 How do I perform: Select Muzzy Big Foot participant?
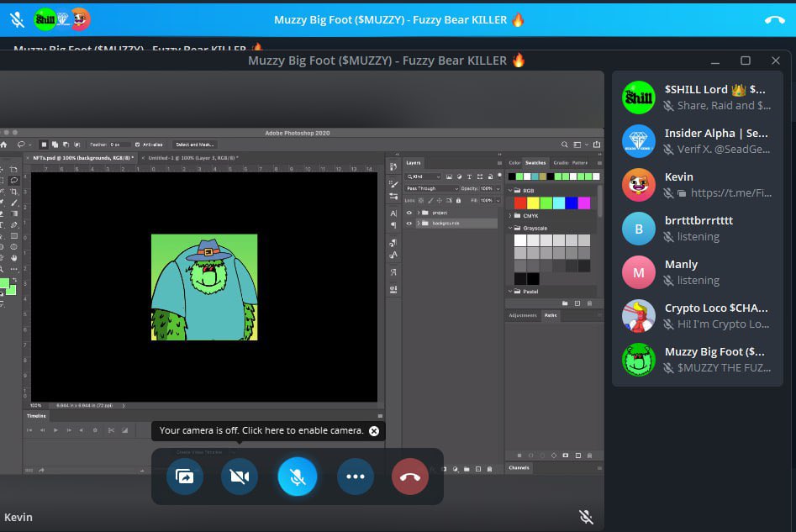(x=698, y=360)
